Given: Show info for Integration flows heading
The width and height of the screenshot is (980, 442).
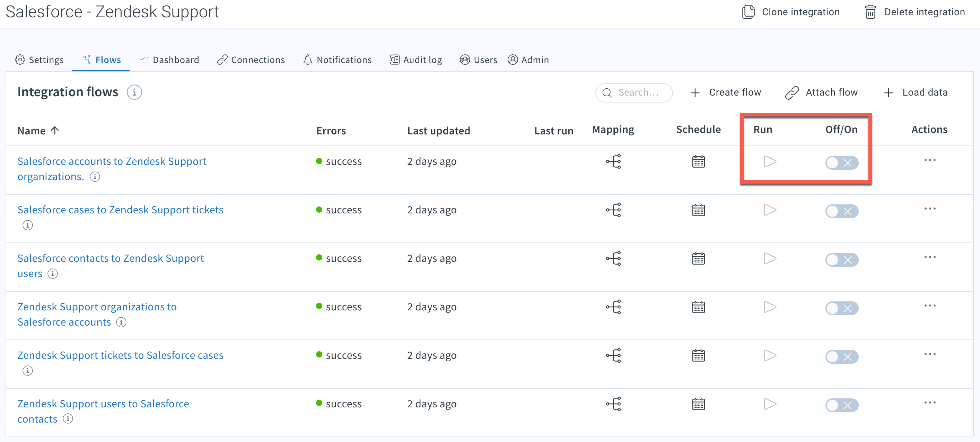Looking at the screenshot, I should 134,92.
